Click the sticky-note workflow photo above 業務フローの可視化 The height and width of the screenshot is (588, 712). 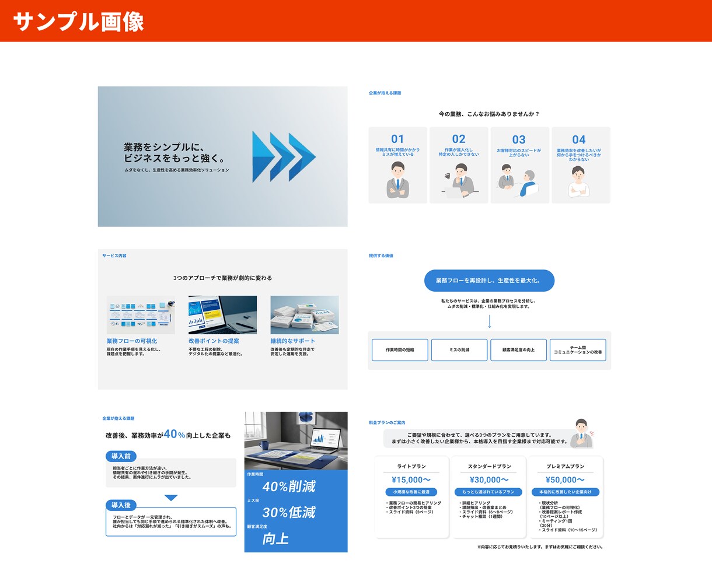pyautogui.click(x=141, y=315)
